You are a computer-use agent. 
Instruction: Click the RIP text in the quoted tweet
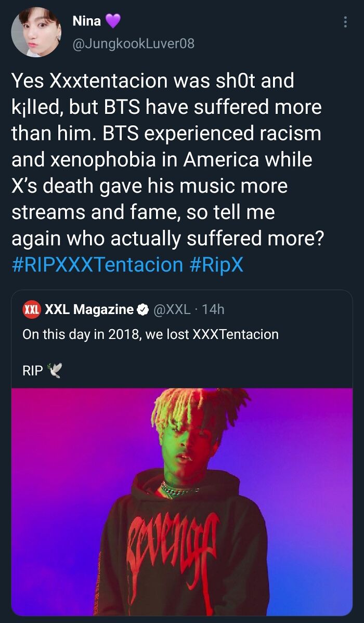pos(33,371)
